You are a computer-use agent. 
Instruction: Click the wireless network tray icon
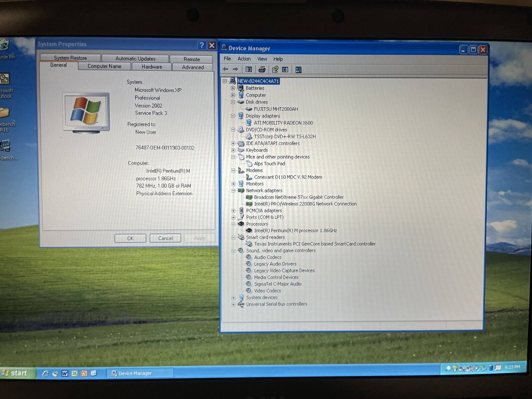455,368
